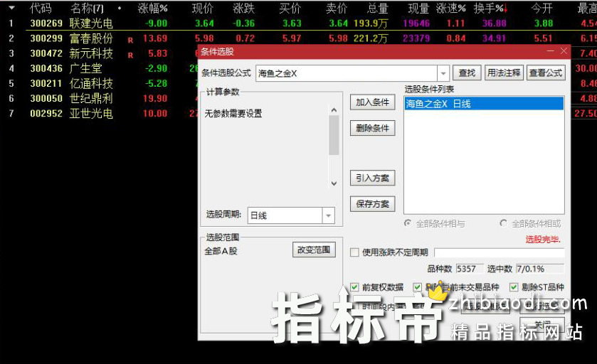Open the 选股周期 日线 dropdown
This screenshot has height=364, width=597.
[328, 215]
